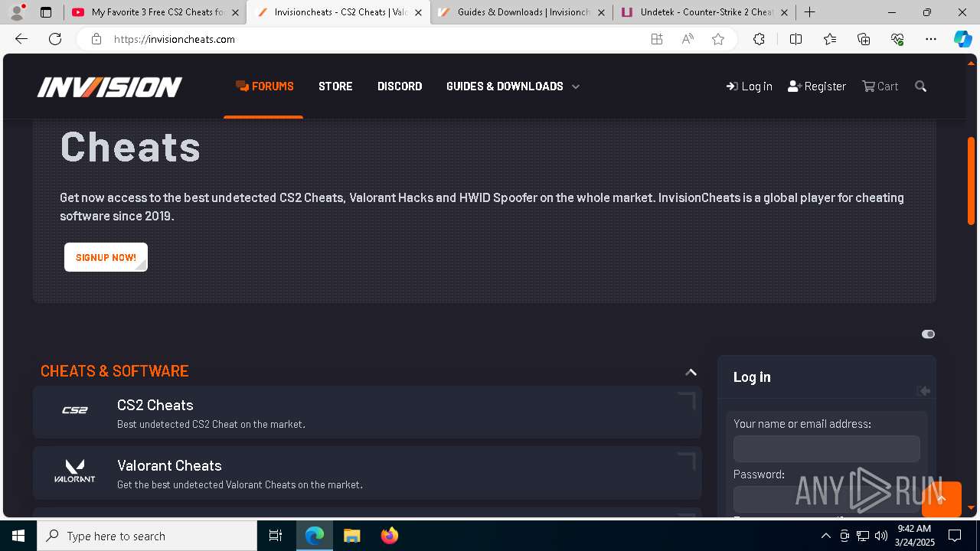Open the Forums nav item
The height and width of the screenshot is (551, 980).
[x=264, y=86]
